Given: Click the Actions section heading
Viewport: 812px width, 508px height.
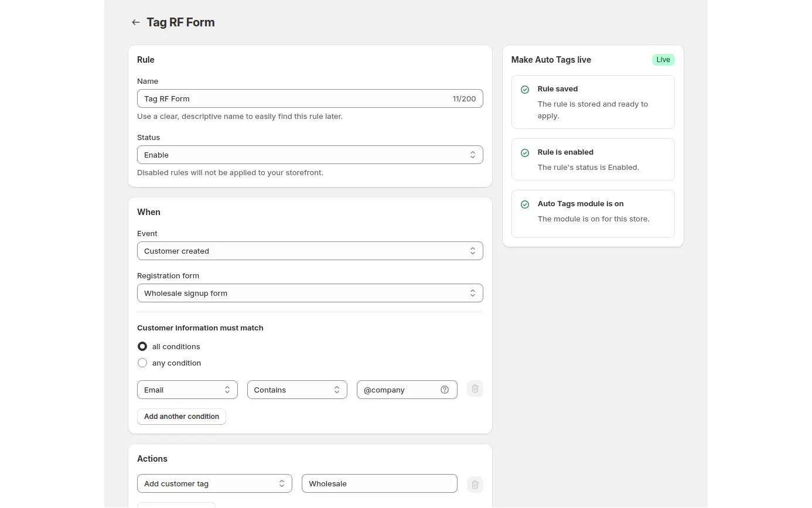Looking at the screenshot, I should [x=152, y=459].
